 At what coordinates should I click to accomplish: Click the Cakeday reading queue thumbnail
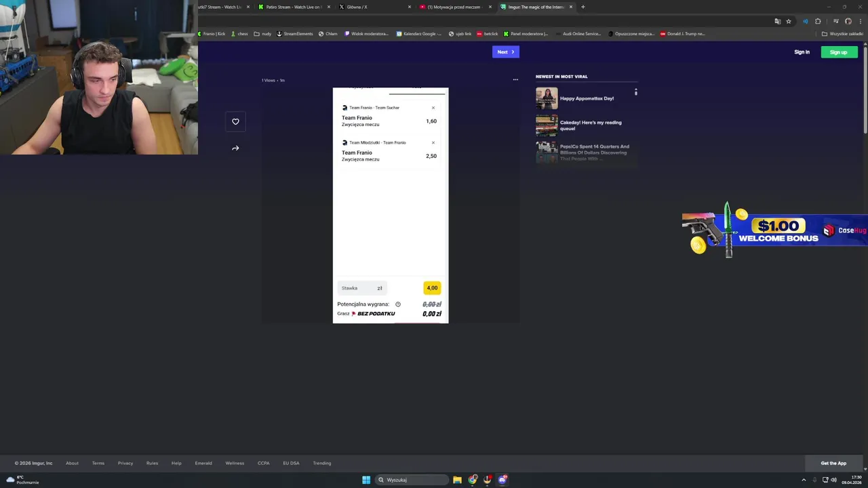(547, 125)
